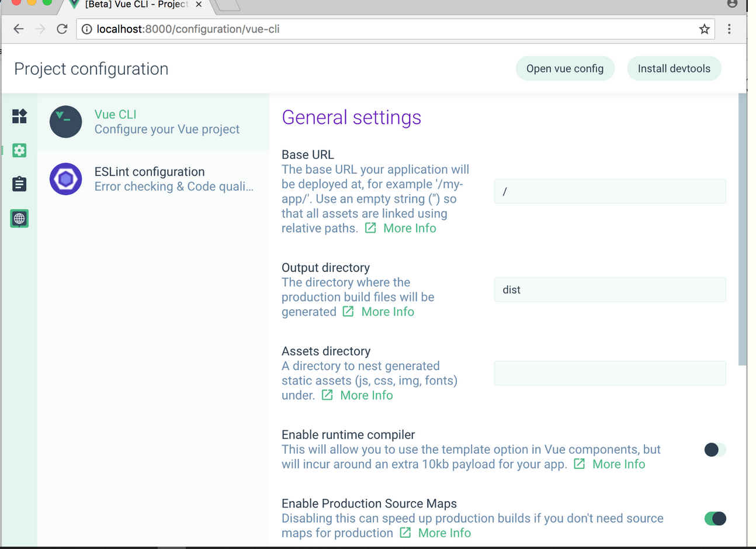Open More Info link for Base URL
This screenshot has height=549, width=756.
(x=410, y=228)
